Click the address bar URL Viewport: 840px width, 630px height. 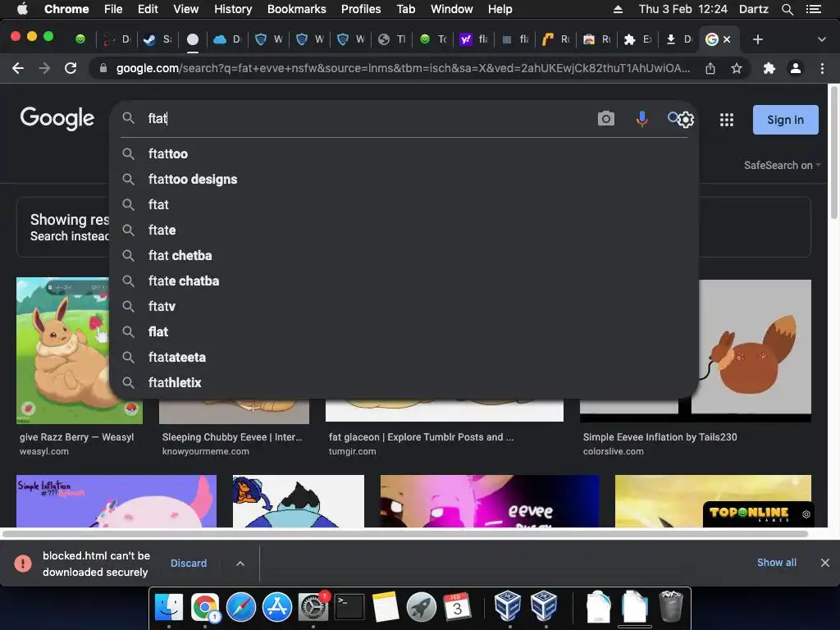[x=403, y=68]
